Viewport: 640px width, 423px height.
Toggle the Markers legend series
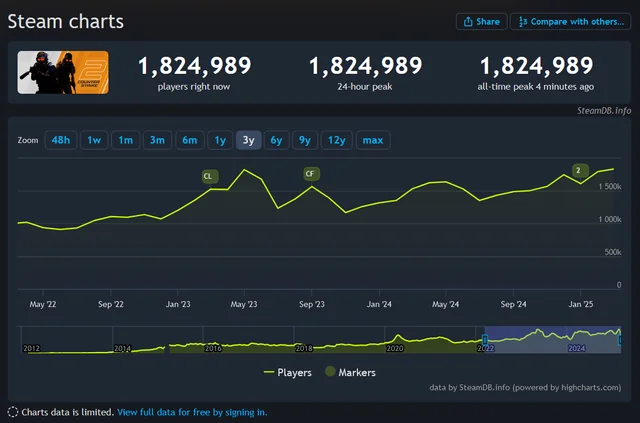[x=350, y=372]
